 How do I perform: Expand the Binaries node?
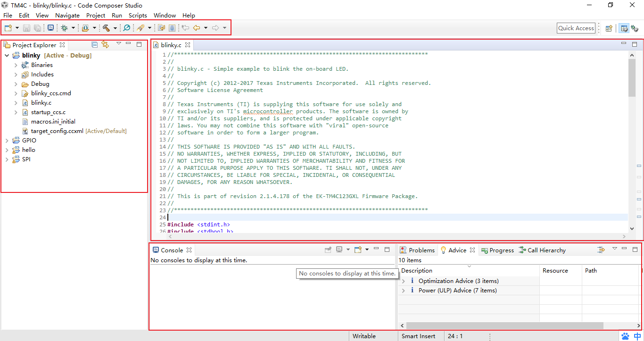(x=16, y=65)
